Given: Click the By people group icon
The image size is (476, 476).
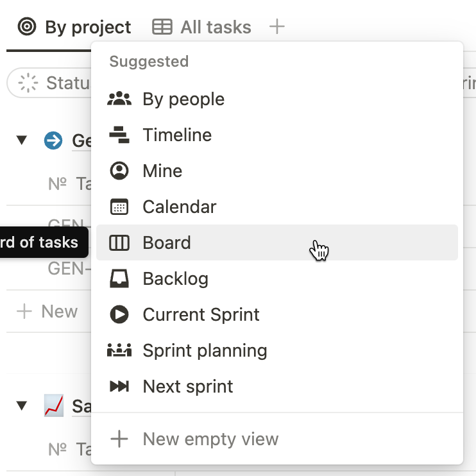Looking at the screenshot, I should (119, 99).
